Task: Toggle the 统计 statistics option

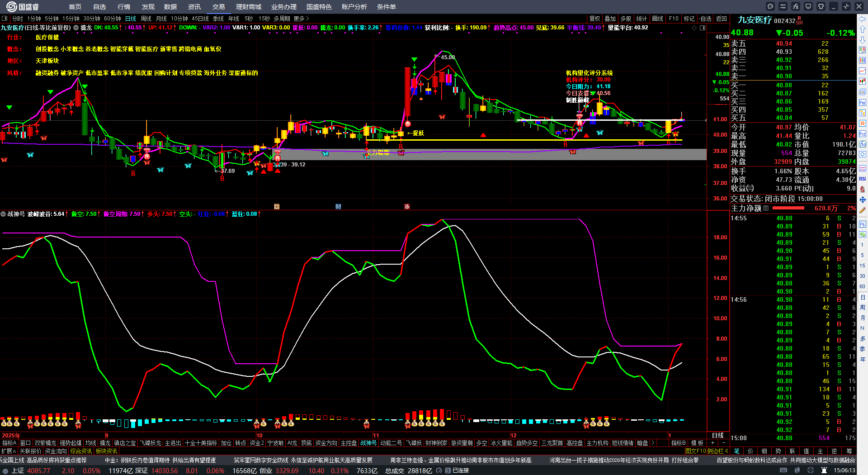Action: click(642, 19)
